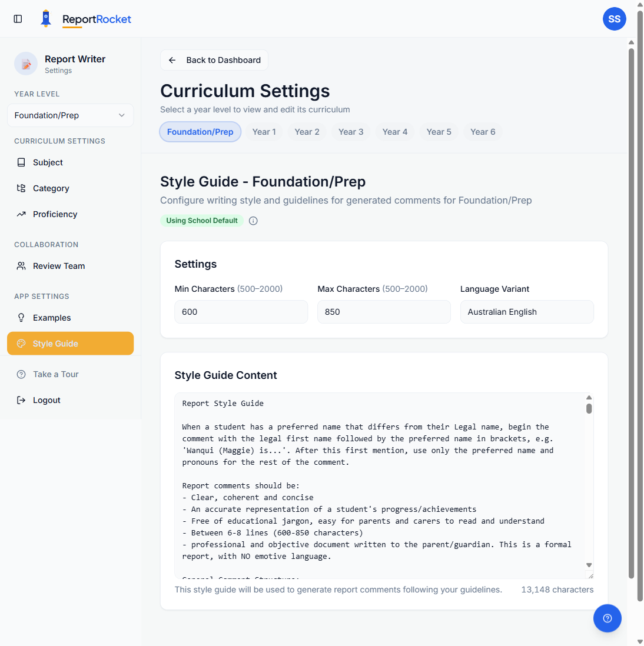The image size is (644, 646).
Task: Edit the Min Characters field
Action: pos(241,312)
